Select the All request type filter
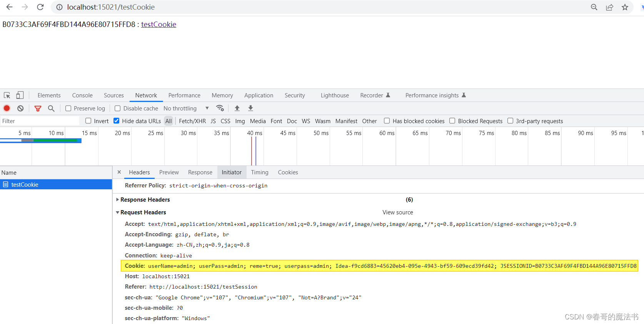The height and width of the screenshot is (324, 644). [x=169, y=121]
